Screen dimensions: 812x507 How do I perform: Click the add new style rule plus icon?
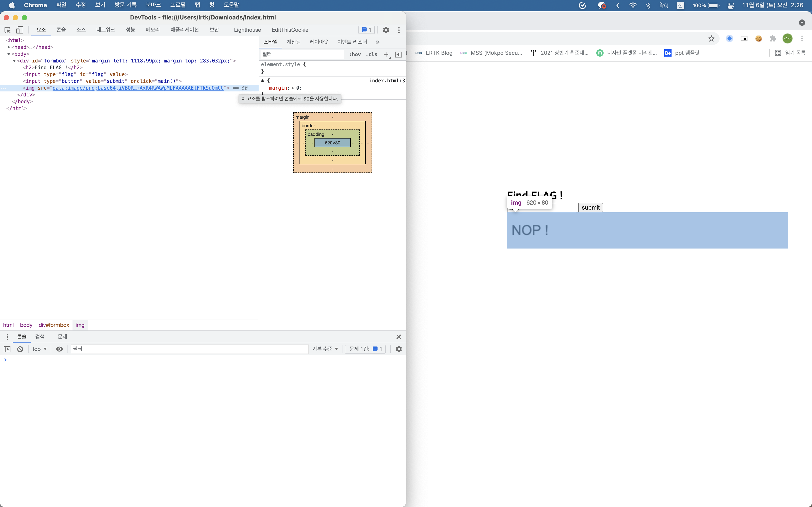pos(386,54)
